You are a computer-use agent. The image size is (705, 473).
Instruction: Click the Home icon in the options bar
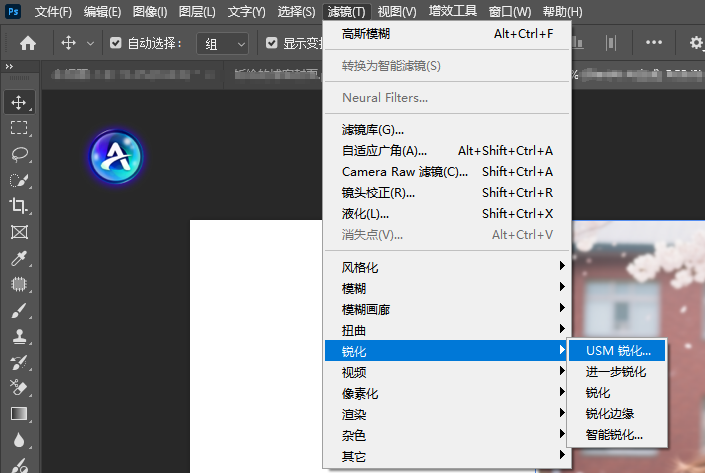(x=28, y=43)
